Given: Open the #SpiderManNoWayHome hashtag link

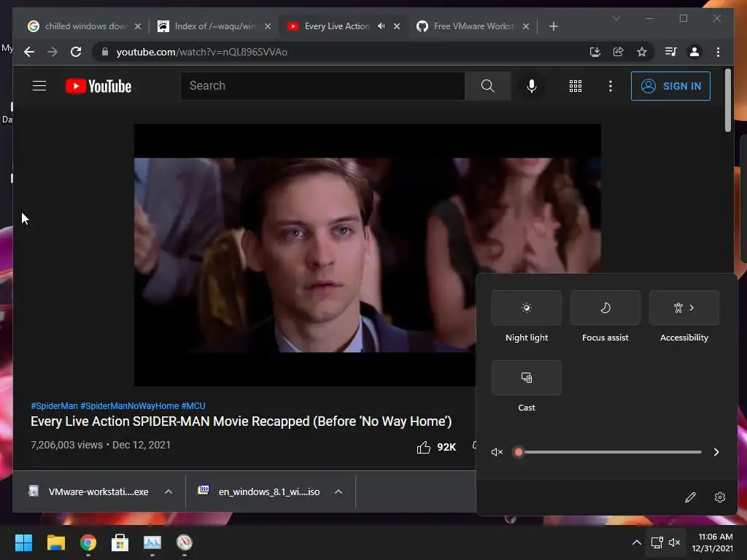Looking at the screenshot, I should [x=130, y=405].
